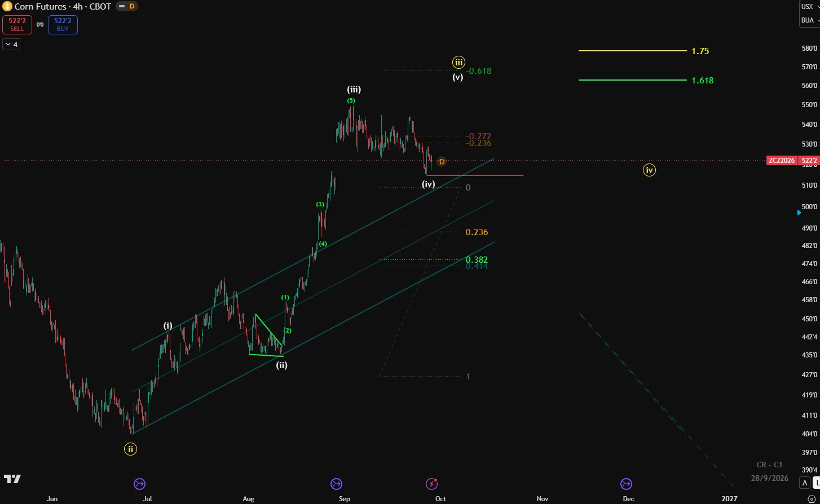Image resolution: width=820 pixels, height=504 pixels.
Task: Select the yellow 1.75 extension line
Action: 633,51
